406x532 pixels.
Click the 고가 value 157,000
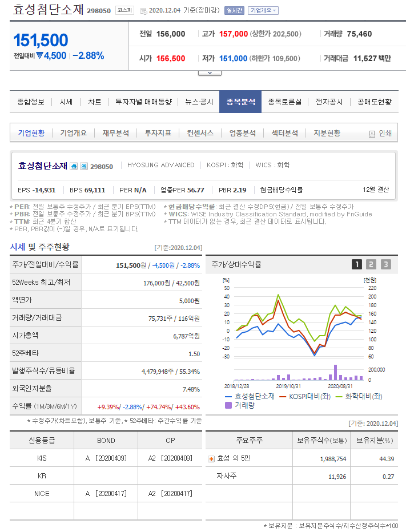click(x=234, y=34)
